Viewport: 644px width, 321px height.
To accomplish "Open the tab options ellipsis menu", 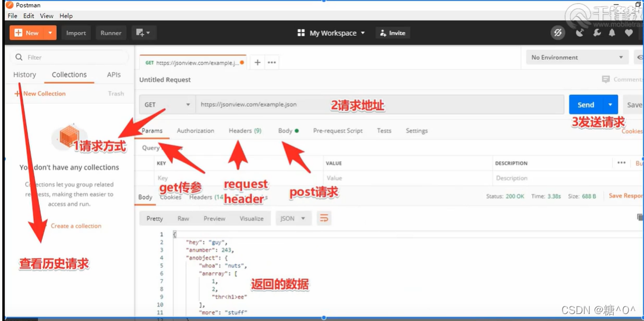I will (x=271, y=62).
